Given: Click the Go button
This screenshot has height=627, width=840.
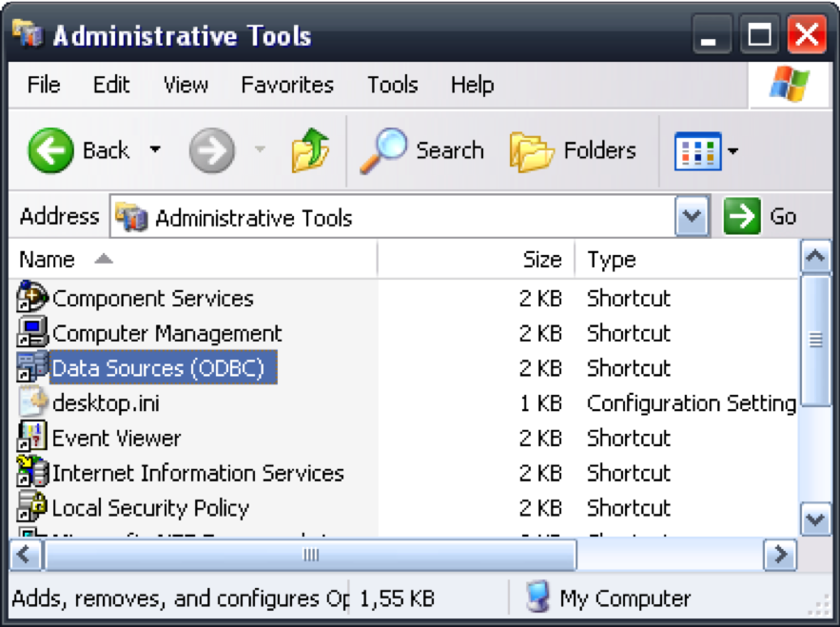Looking at the screenshot, I should click(x=761, y=218).
